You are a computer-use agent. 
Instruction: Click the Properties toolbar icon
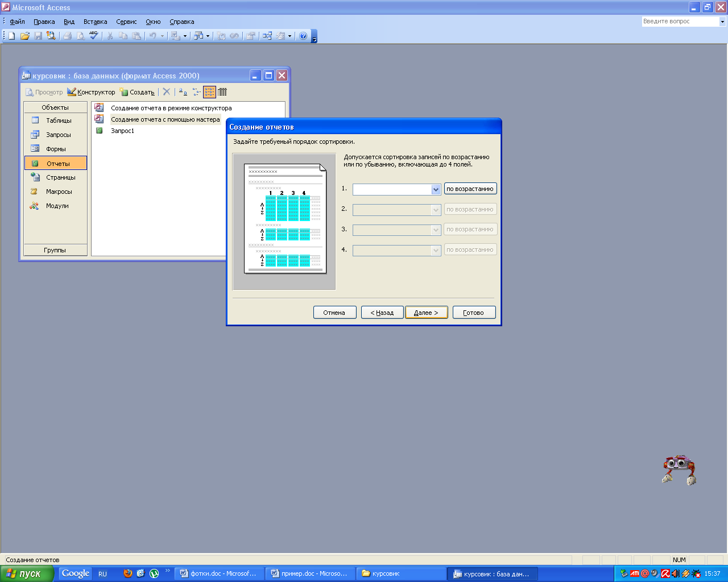click(250, 36)
